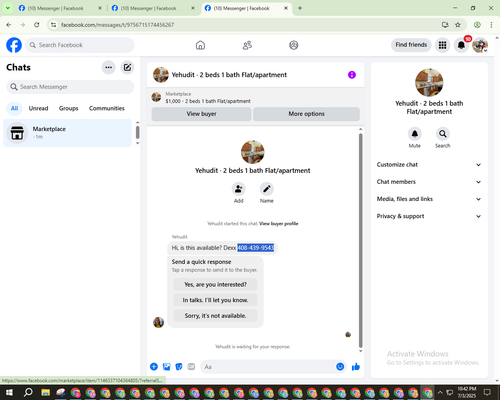Open the Friends icon in top navigation

247,45
